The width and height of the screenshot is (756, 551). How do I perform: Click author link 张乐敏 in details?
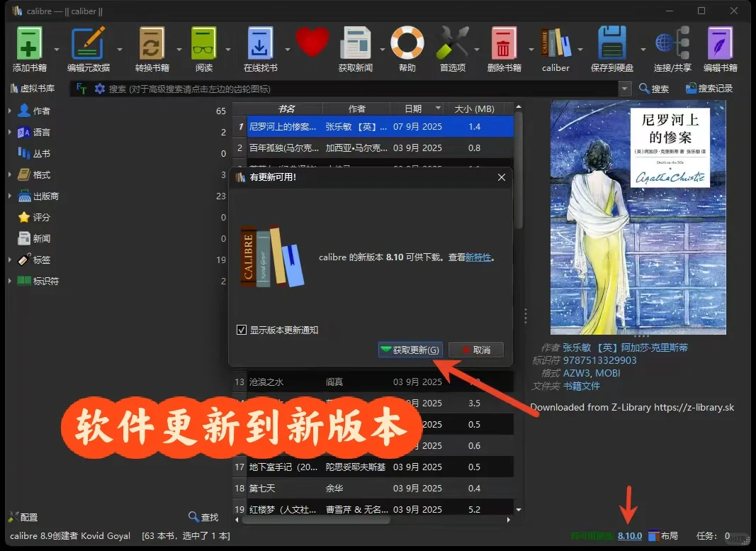click(577, 347)
